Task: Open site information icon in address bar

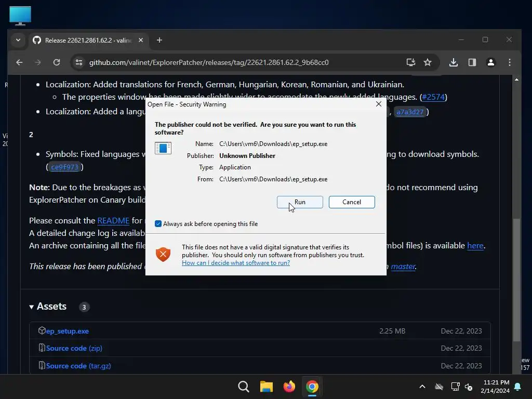Action: [x=79, y=62]
